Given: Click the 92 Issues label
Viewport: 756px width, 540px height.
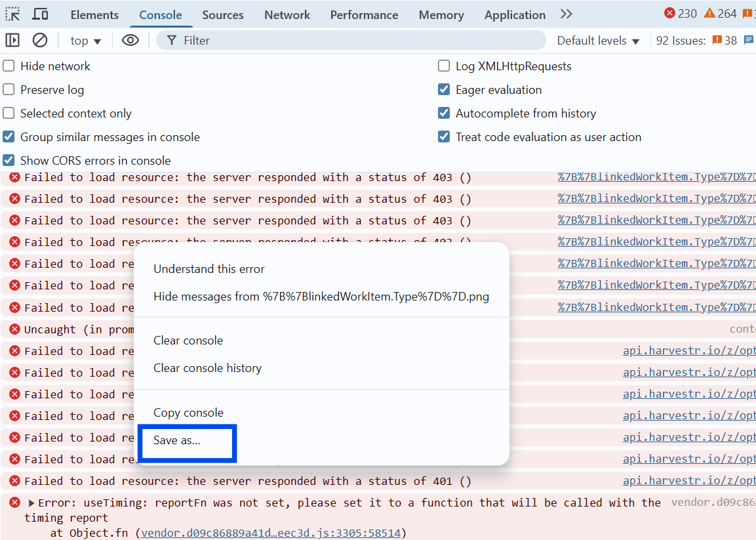Looking at the screenshot, I should tap(681, 41).
